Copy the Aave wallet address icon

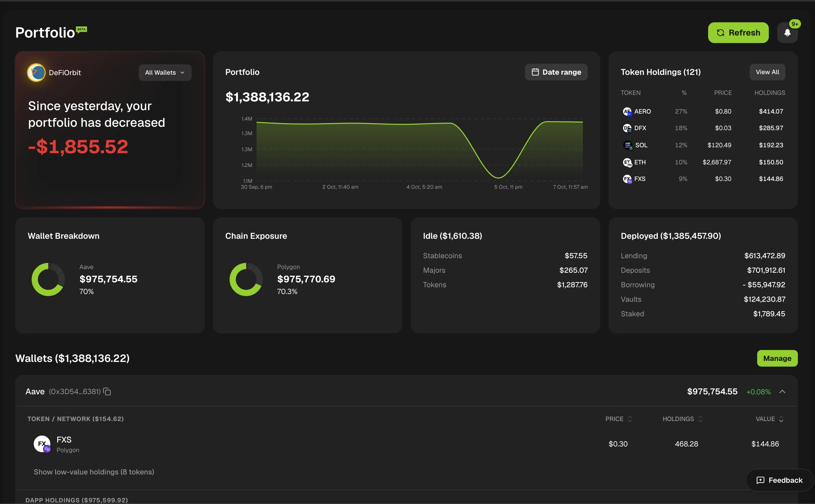click(107, 391)
